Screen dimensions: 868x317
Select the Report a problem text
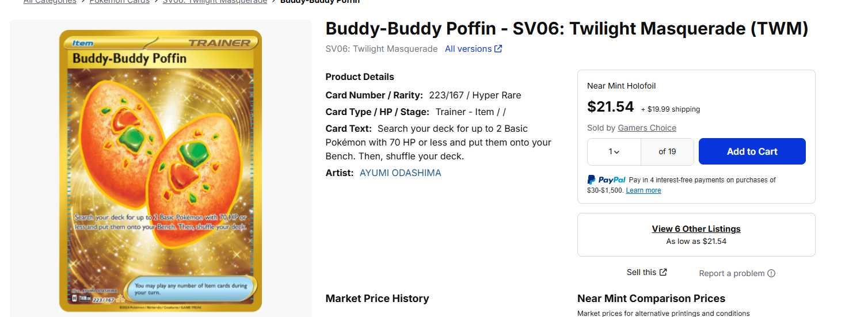pos(732,273)
